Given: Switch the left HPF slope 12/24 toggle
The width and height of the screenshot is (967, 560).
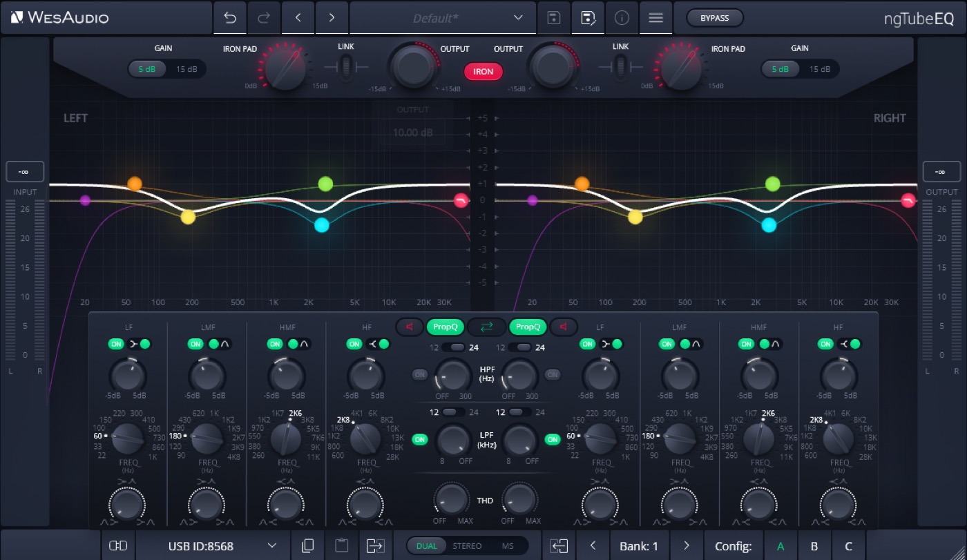Looking at the screenshot, I should 454,347.
